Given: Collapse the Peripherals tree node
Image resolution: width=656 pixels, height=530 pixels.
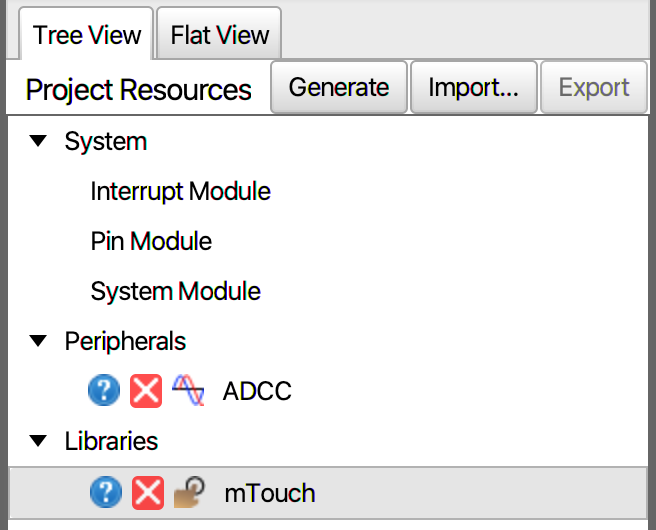Looking at the screenshot, I should [39, 341].
